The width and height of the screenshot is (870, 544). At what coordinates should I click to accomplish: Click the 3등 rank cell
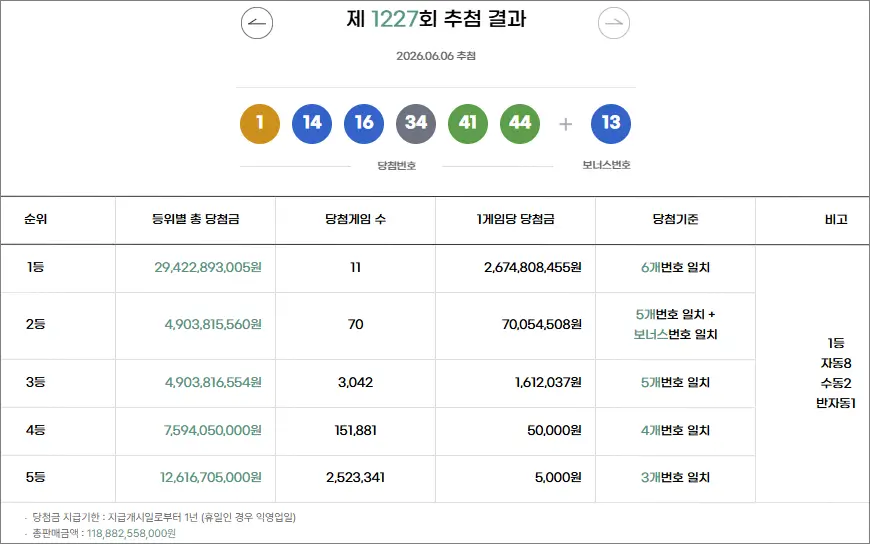36,382
